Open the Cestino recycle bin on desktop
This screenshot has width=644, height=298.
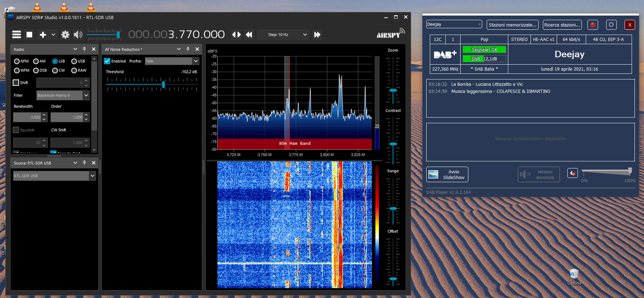pos(574,277)
